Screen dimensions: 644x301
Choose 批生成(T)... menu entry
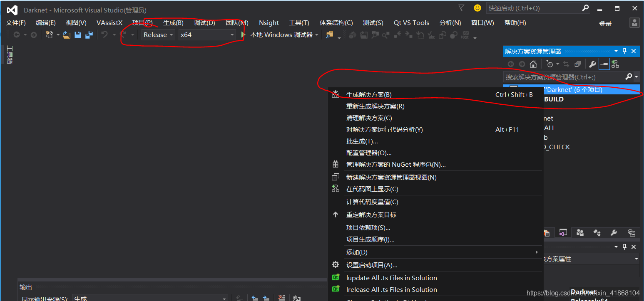pyautogui.click(x=435, y=141)
